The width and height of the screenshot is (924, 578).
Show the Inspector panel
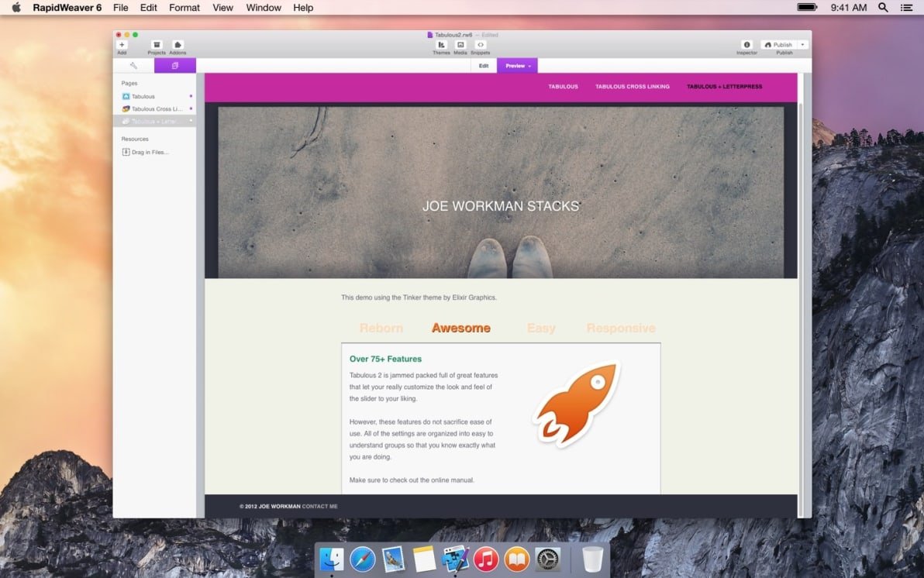(746, 46)
